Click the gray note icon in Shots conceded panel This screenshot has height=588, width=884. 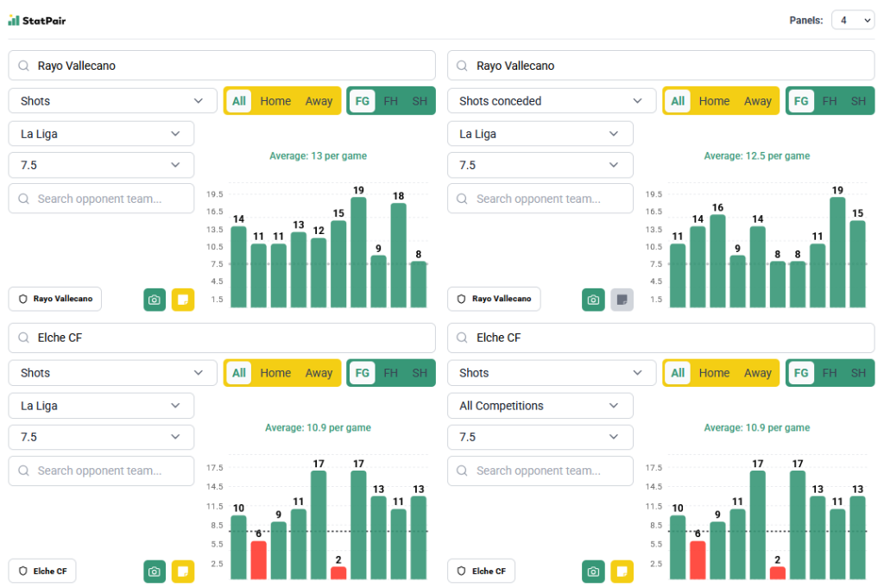tap(622, 300)
